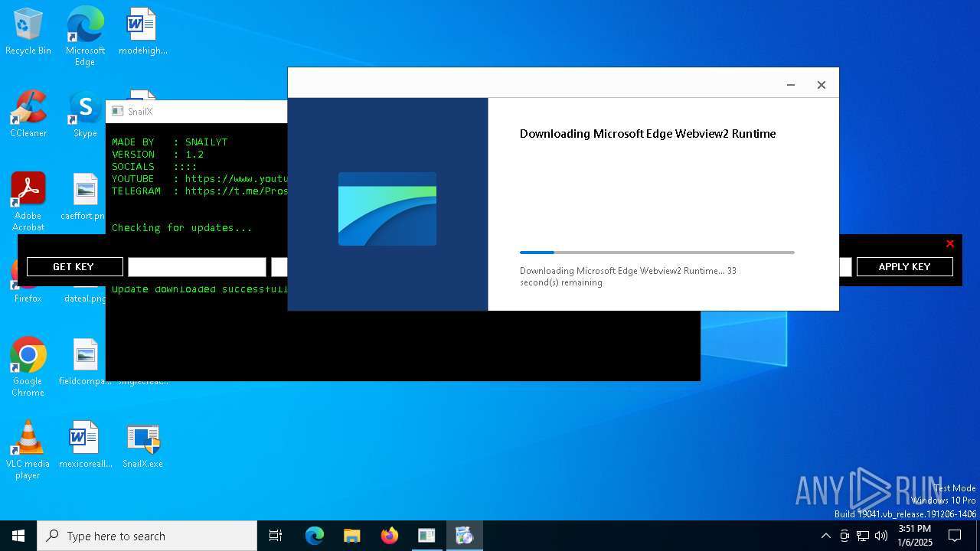This screenshot has height=551, width=980.
Task: Open Adobe Acrobat desktop shortcut
Action: [x=28, y=201]
